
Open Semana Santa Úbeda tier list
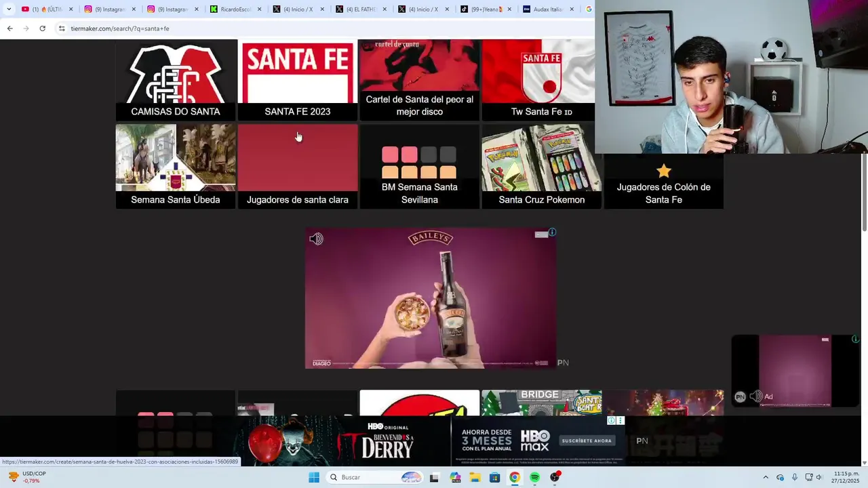[176, 166]
